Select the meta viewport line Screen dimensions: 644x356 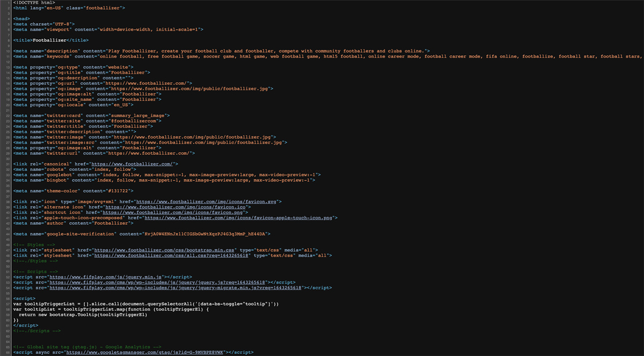point(108,30)
